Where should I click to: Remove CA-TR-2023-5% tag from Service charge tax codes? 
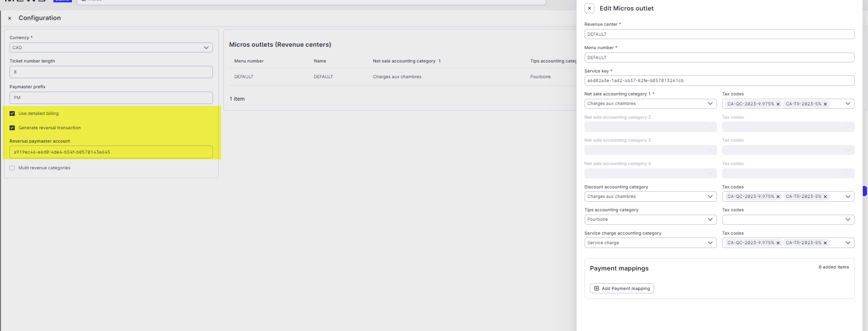point(825,243)
